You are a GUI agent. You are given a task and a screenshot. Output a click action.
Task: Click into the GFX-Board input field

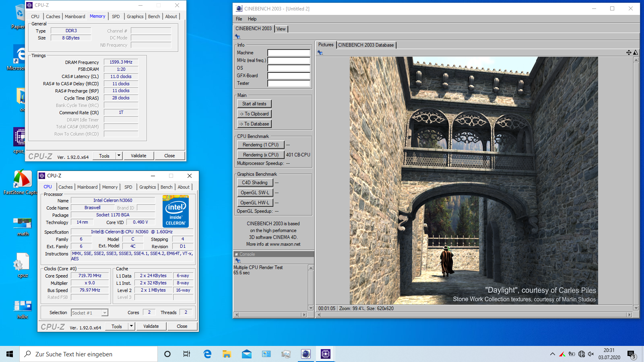click(289, 76)
